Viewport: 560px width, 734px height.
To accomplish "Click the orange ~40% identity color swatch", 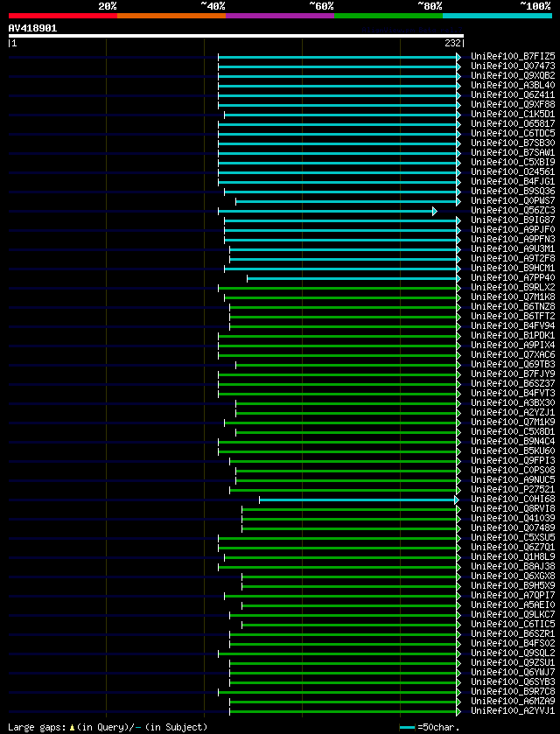I will click(x=171, y=16).
